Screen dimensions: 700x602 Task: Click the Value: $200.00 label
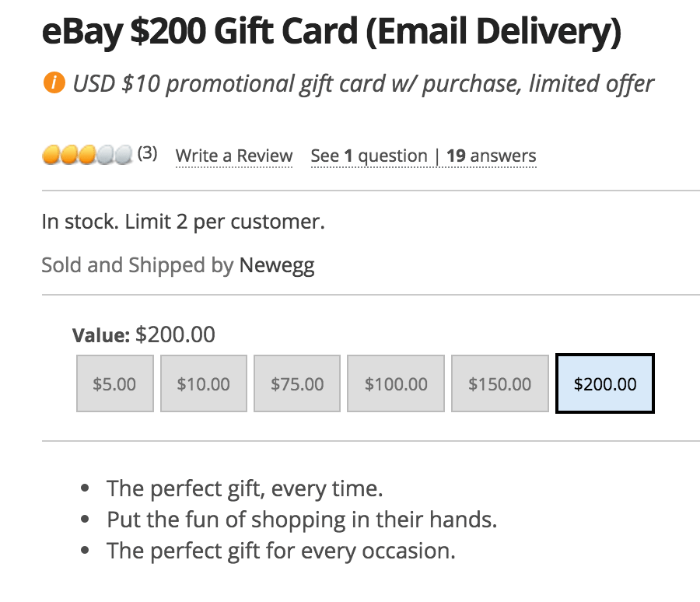click(144, 334)
